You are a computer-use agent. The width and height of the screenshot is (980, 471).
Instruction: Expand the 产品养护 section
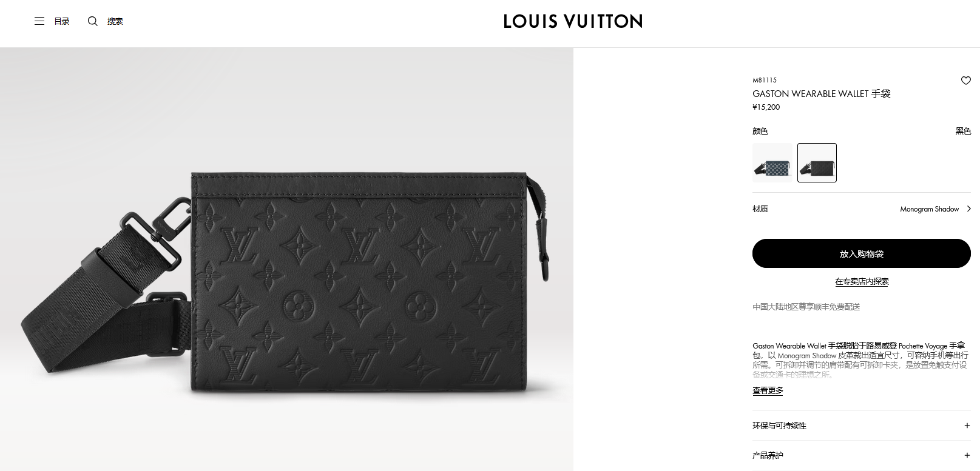[862, 455]
